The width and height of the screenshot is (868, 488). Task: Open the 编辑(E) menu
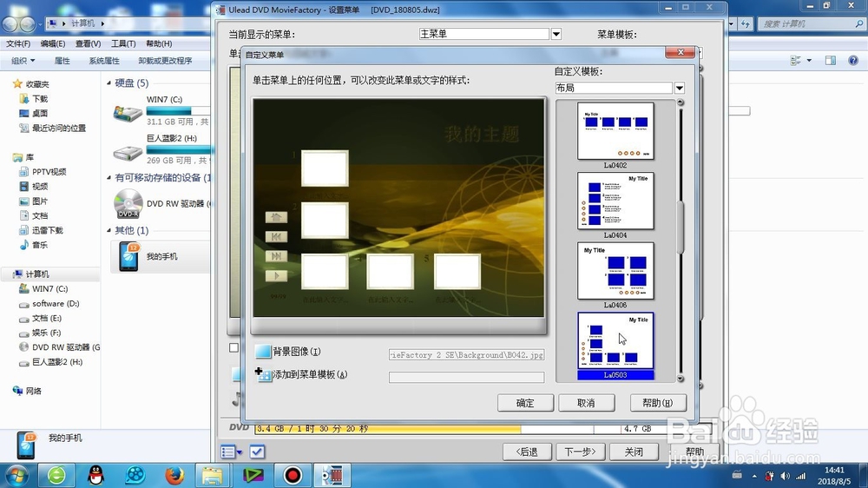coord(53,43)
